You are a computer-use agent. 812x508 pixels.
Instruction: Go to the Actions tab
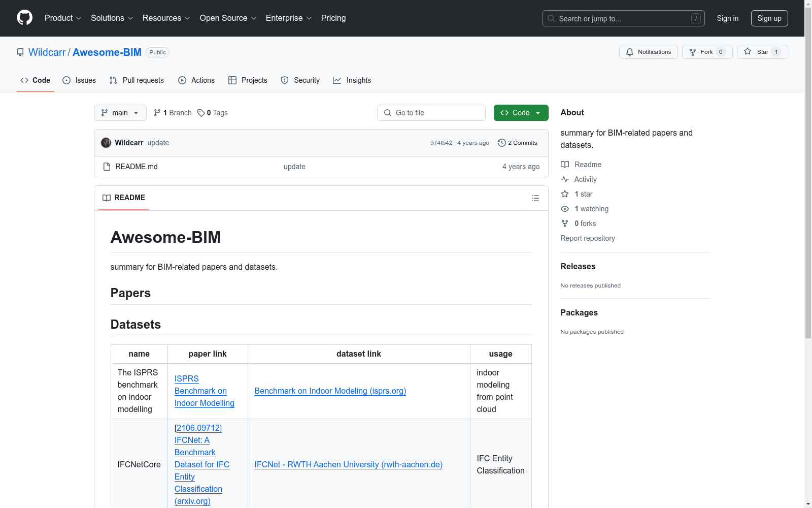[196, 80]
